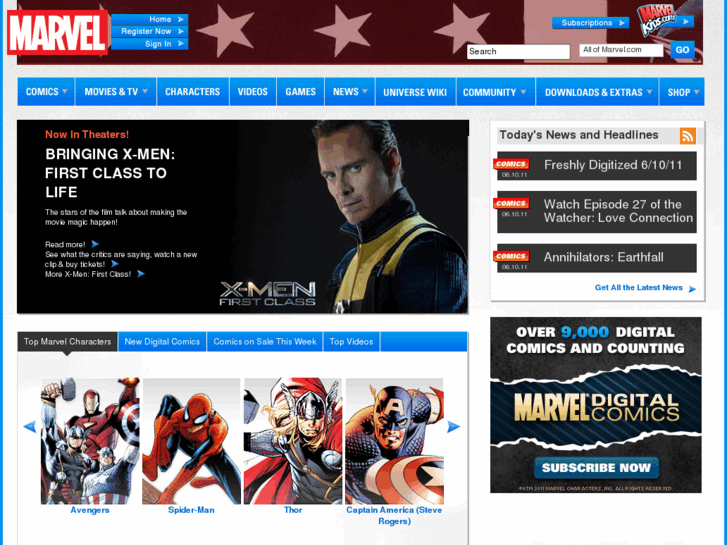The image size is (727, 545).
Task: Open the RSS feed icon
Action: 688,136
